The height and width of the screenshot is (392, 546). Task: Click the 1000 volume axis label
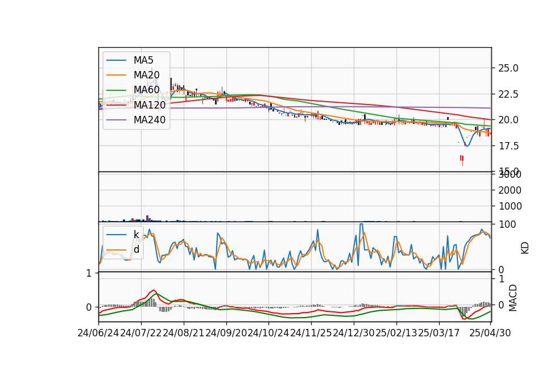pyautogui.click(x=510, y=206)
